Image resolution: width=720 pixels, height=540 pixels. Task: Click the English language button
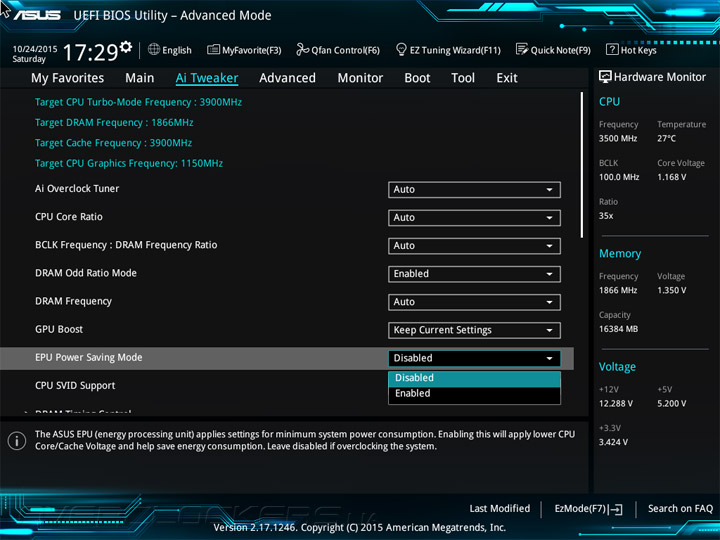pos(170,50)
